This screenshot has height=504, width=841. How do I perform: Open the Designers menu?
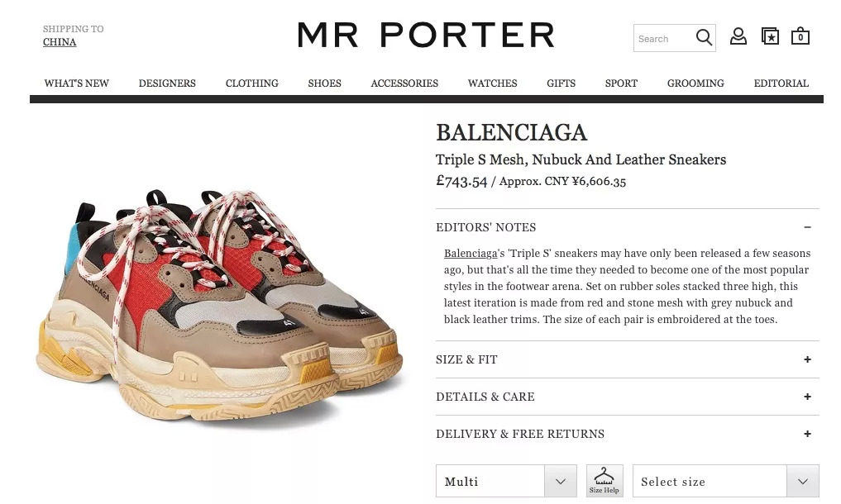tap(167, 83)
